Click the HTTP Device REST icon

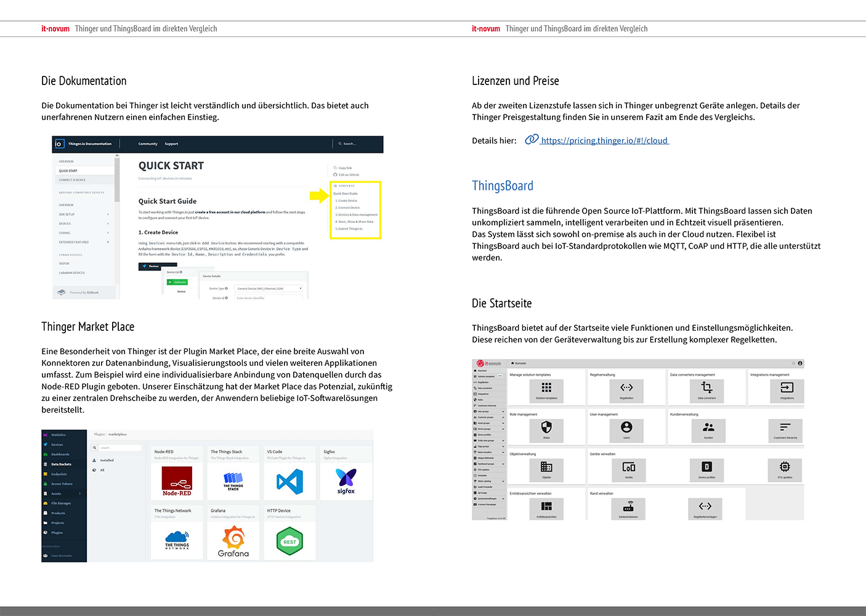click(289, 541)
